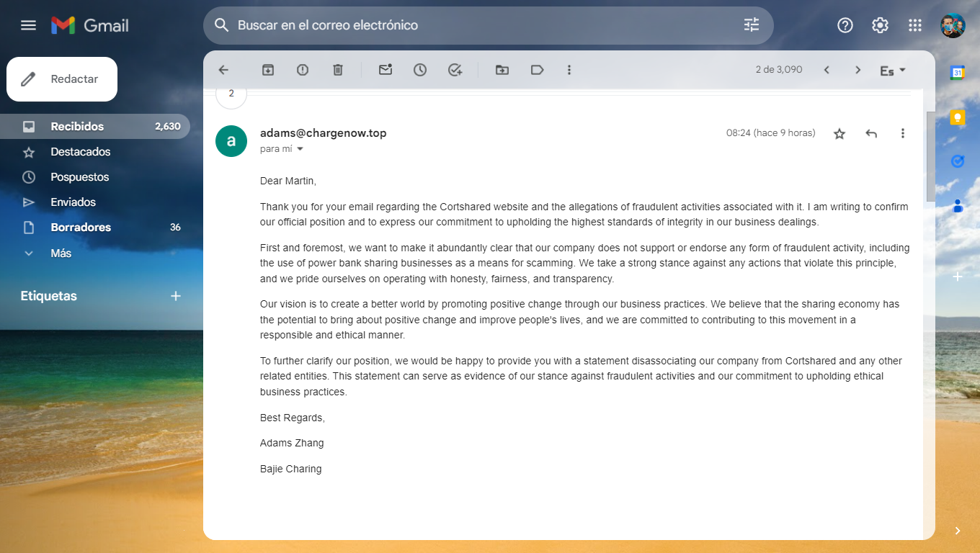The height and width of the screenshot is (553, 980).
Task: Open the Recibidos inbox folder
Action: coord(77,126)
